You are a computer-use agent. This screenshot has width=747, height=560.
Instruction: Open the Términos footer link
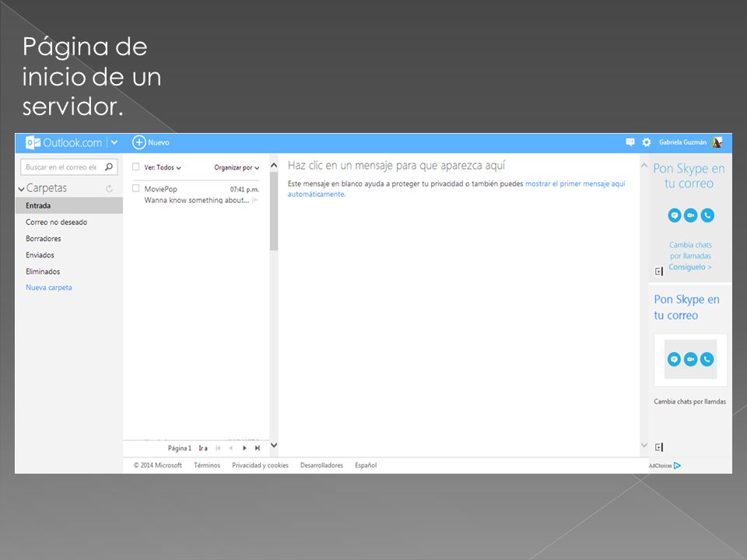click(x=207, y=465)
